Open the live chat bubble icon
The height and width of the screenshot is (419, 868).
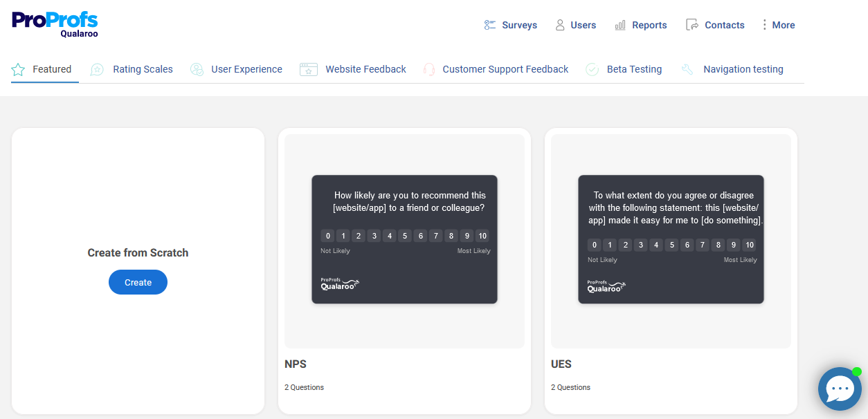coord(839,389)
